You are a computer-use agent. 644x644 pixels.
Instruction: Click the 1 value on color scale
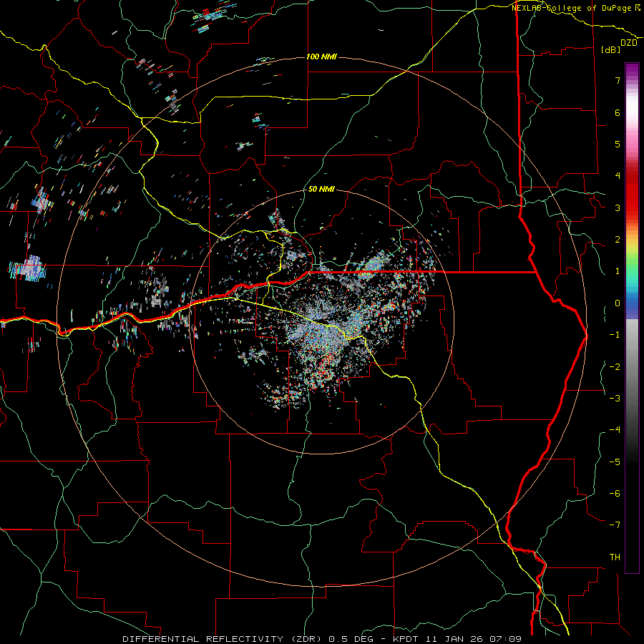click(x=618, y=271)
